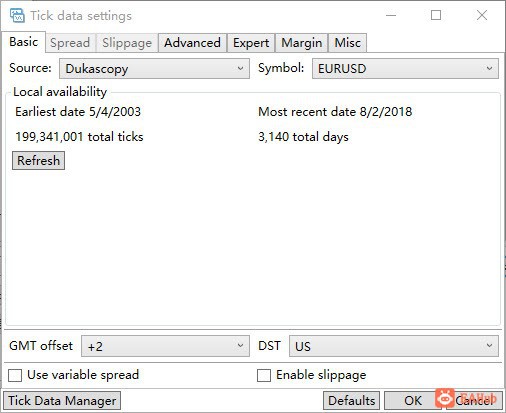Click the 'Earliest date 5/4/2003' text

click(x=78, y=112)
